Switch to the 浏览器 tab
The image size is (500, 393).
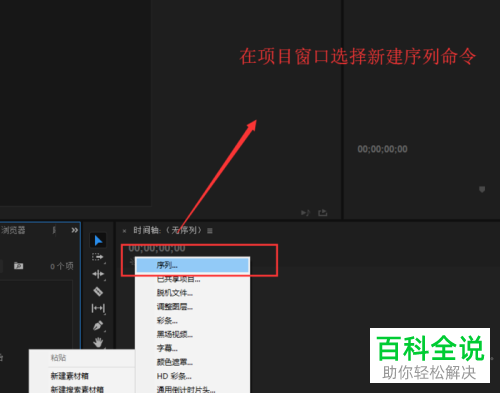pyautogui.click(x=13, y=230)
